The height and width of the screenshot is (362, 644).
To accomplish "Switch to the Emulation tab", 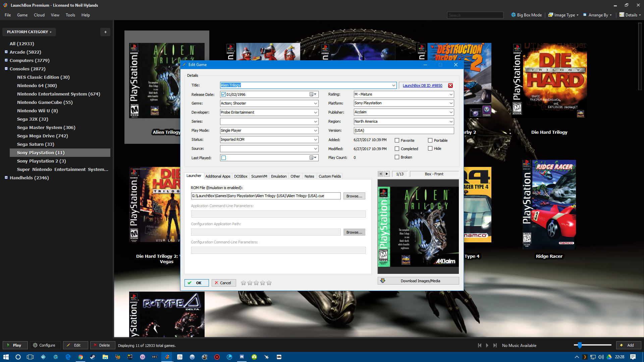I will 279,176.
